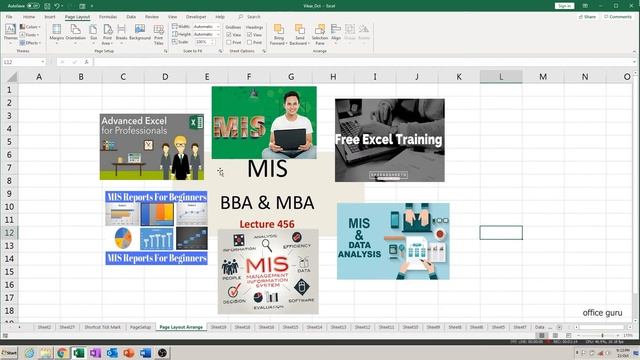Click the Page Layout Arrange sheet tab
640x360 pixels.
coord(181,327)
